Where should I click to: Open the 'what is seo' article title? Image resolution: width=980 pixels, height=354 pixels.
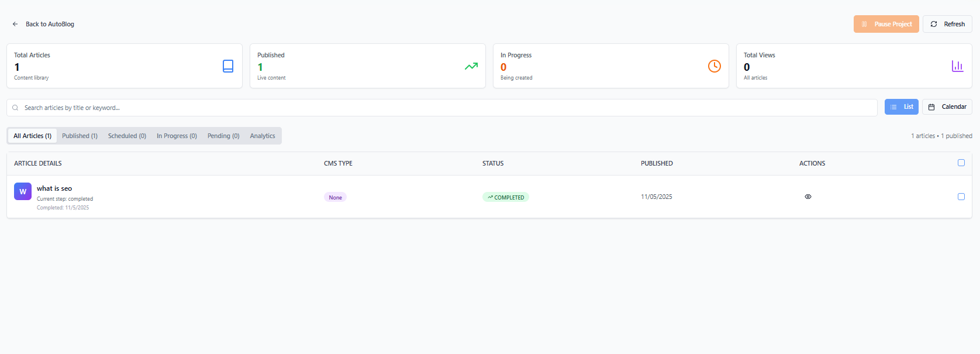tap(54, 188)
